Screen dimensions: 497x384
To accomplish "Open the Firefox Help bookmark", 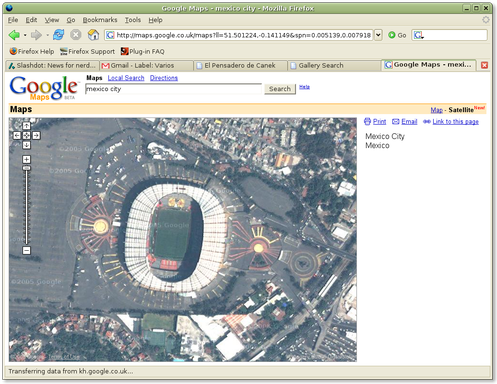I will pos(32,51).
